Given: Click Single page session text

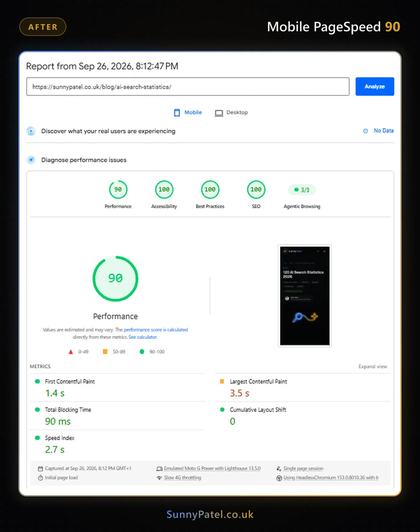Looking at the screenshot, I should coord(303,468).
